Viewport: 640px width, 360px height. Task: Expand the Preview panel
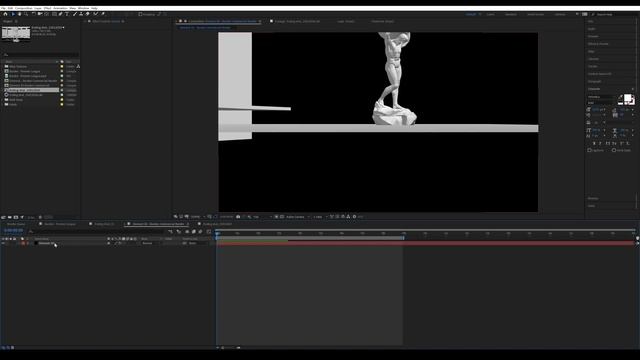(x=593, y=36)
